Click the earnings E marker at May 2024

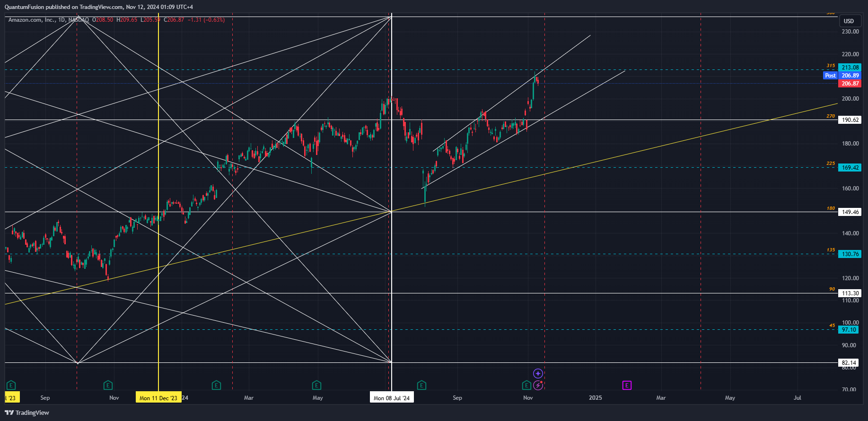coord(316,386)
